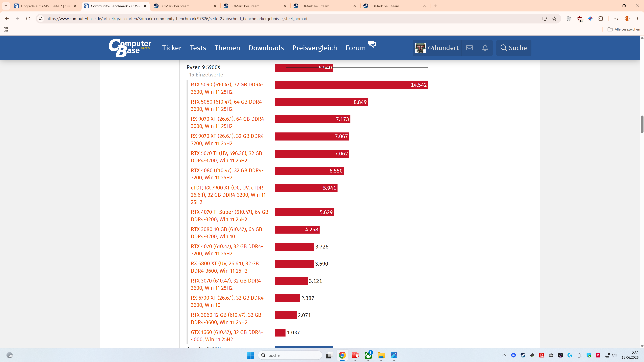Open the RTX 5090 benchmark entry
Viewport: 644px width, 362px height.
pos(227,88)
